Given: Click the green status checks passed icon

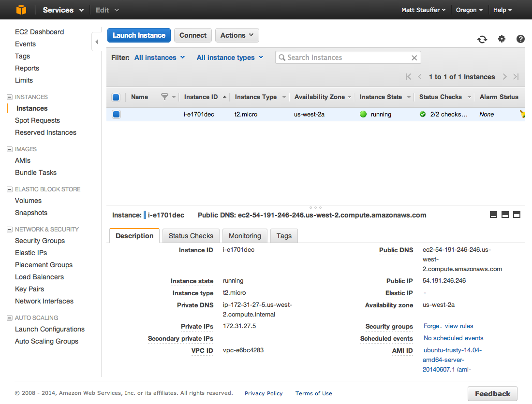Looking at the screenshot, I should pyautogui.click(x=423, y=114).
